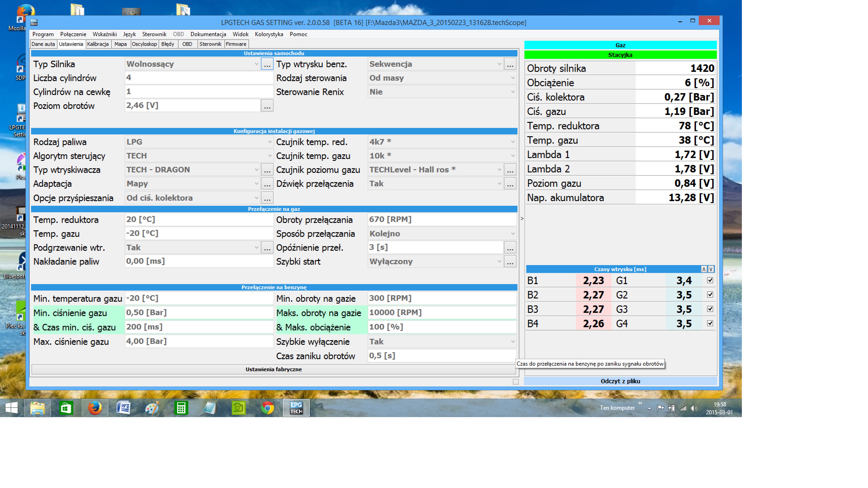Image resolution: width=868 pixels, height=488 pixels.
Task: Click the Ustawienia fabryczne button
Action: pyautogui.click(x=273, y=369)
